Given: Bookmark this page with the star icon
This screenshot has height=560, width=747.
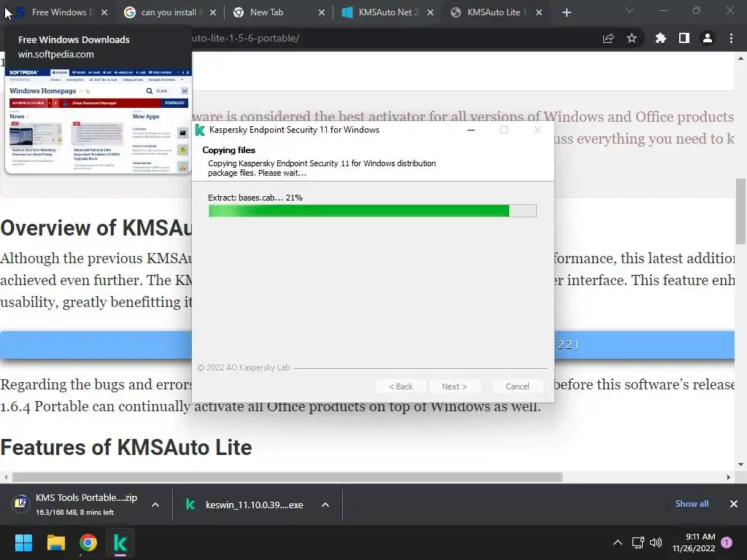Looking at the screenshot, I should tap(632, 38).
